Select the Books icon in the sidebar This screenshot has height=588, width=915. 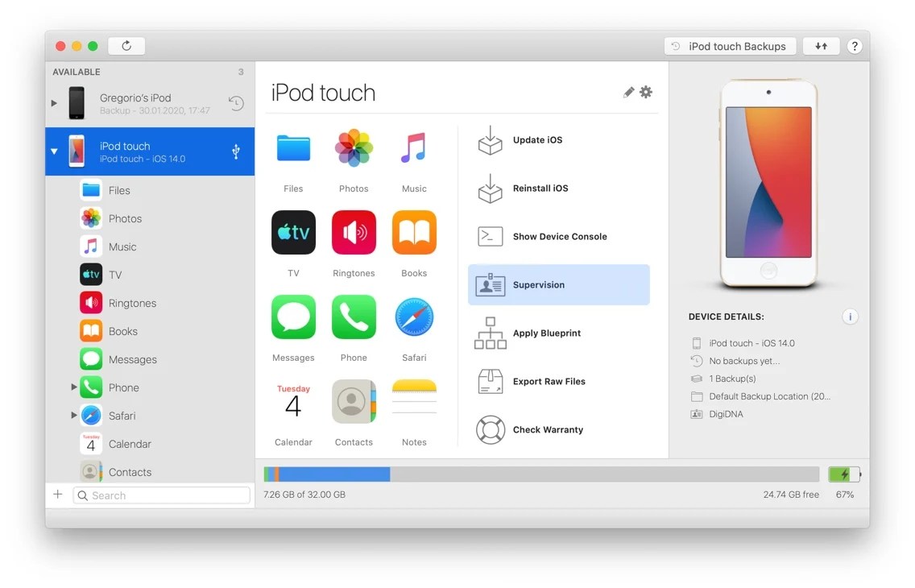tap(90, 331)
